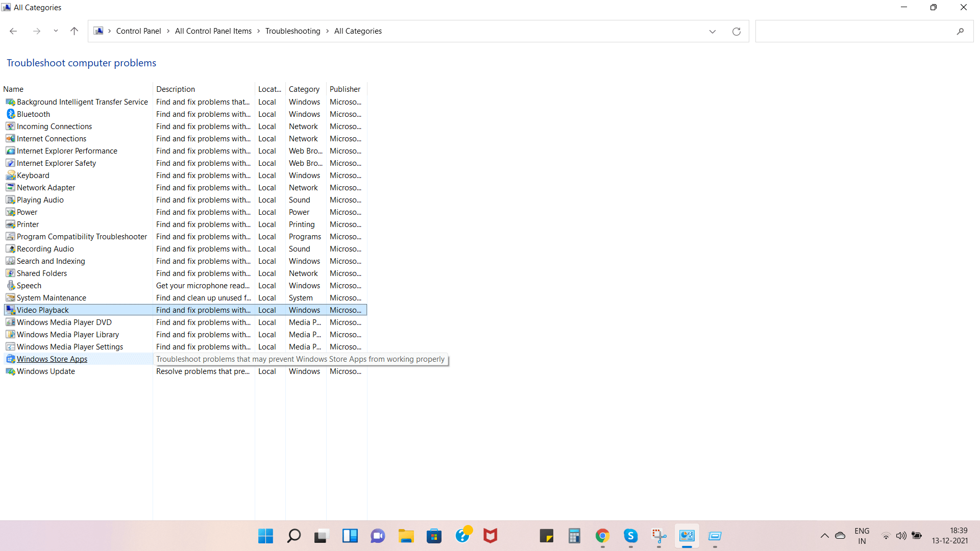Screen dimensions: 980x551
Task: Click the Power troubleshooter icon
Action: [11, 212]
